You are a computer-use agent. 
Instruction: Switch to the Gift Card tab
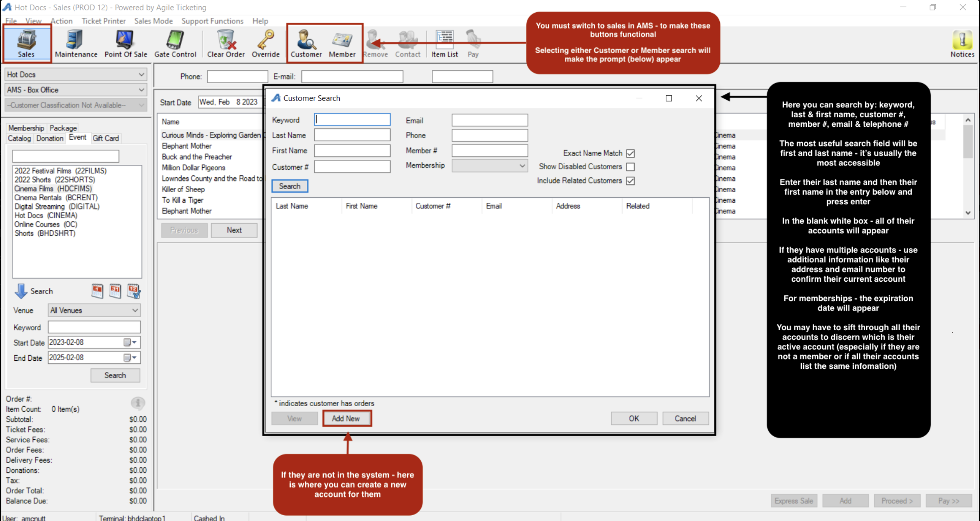[x=106, y=138]
